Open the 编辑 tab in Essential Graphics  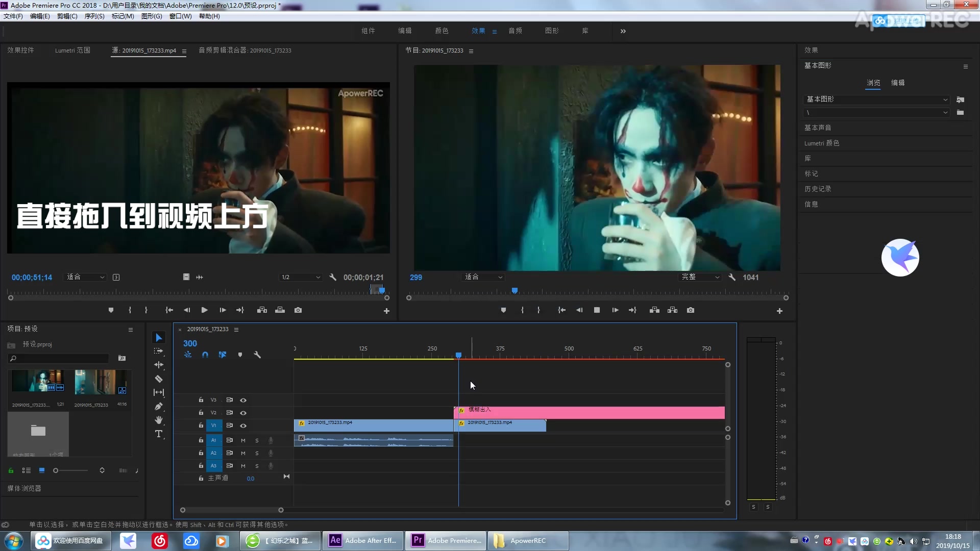pyautogui.click(x=898, y=83)
